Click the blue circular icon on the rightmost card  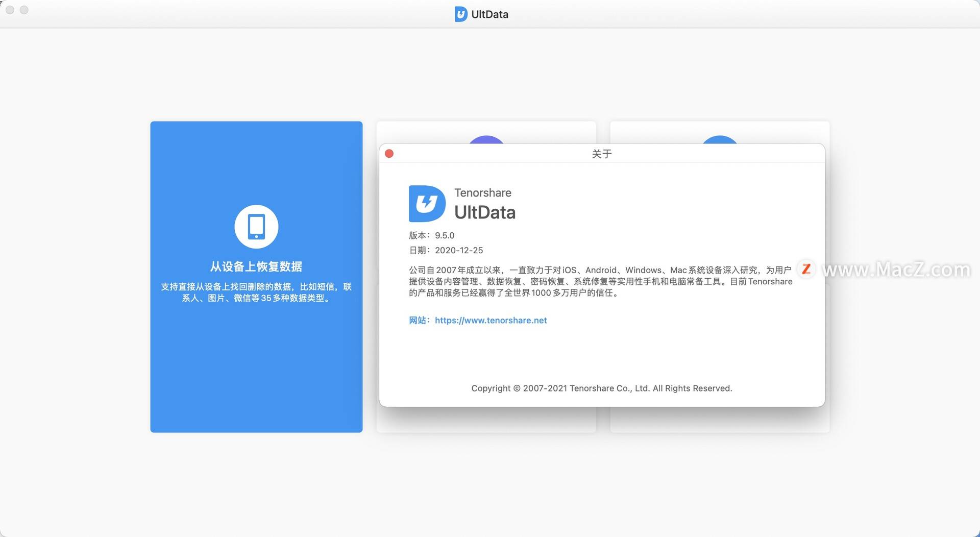click(x=719, y=140)
